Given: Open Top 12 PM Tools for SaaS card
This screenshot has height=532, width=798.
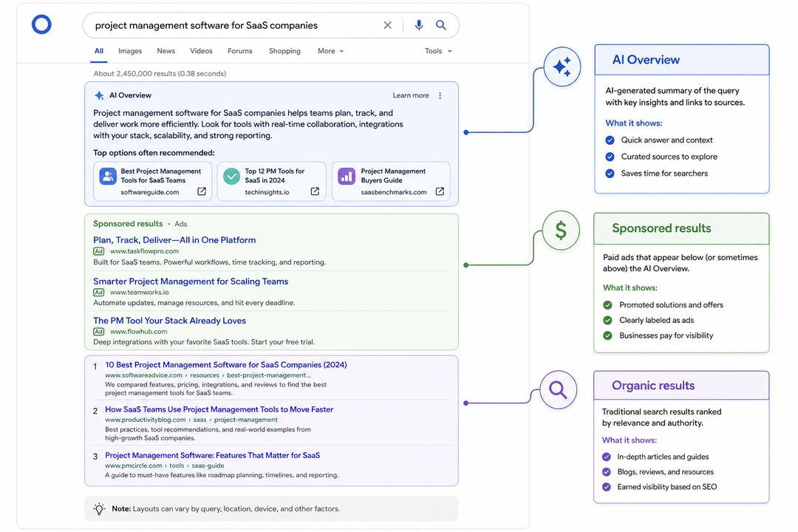Looking at the screenshot, I should pyautogui.click(x=272, y=181).
